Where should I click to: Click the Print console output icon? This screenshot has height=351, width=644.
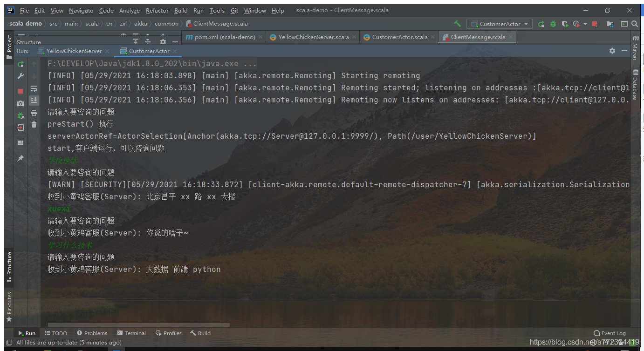34,113
